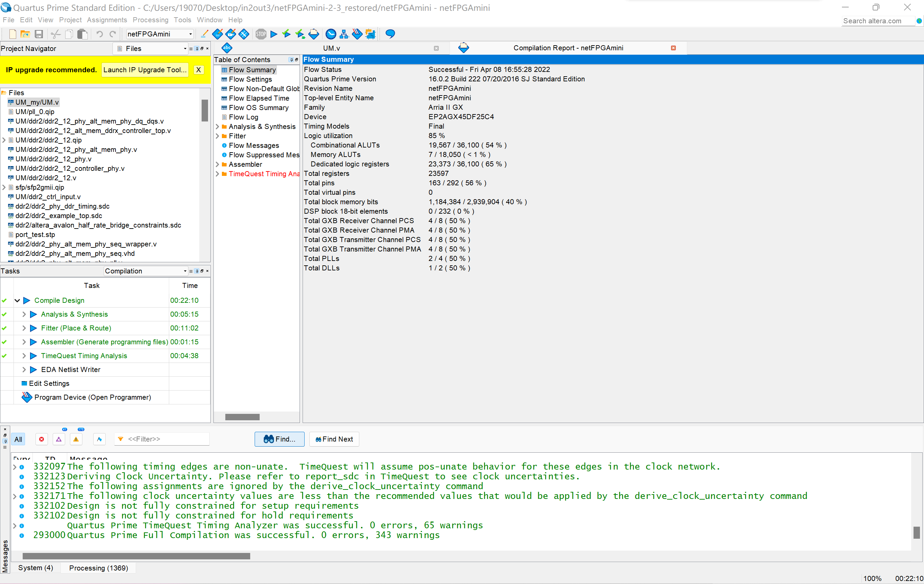Create a new file from toolbar
The height and width of the screenshot is (584, 924).
[x=12, y=34]
